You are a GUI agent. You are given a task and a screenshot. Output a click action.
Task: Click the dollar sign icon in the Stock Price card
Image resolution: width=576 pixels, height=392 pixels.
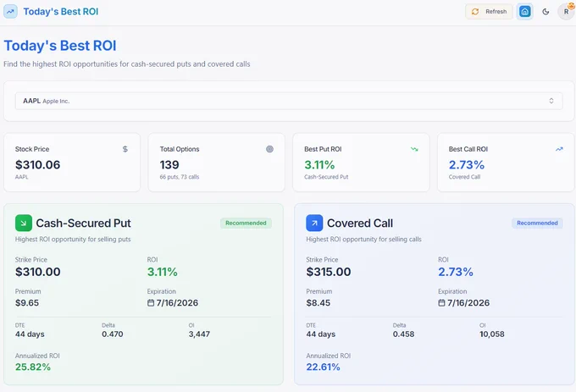click(125, 149)
